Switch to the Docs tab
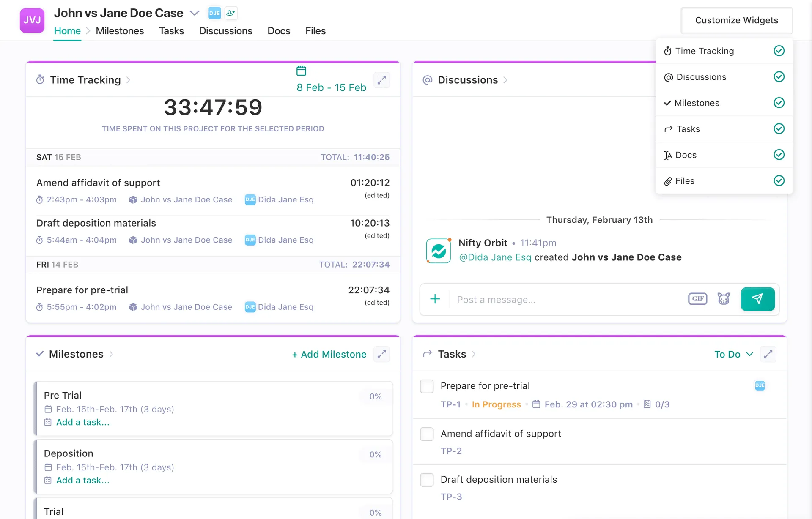812x519 pixels. tap(279, 30)
